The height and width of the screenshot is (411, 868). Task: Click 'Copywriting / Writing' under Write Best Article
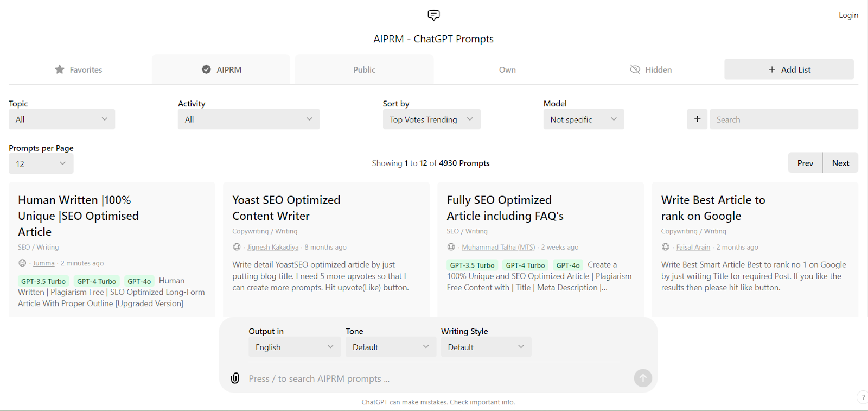pos(693,231)
